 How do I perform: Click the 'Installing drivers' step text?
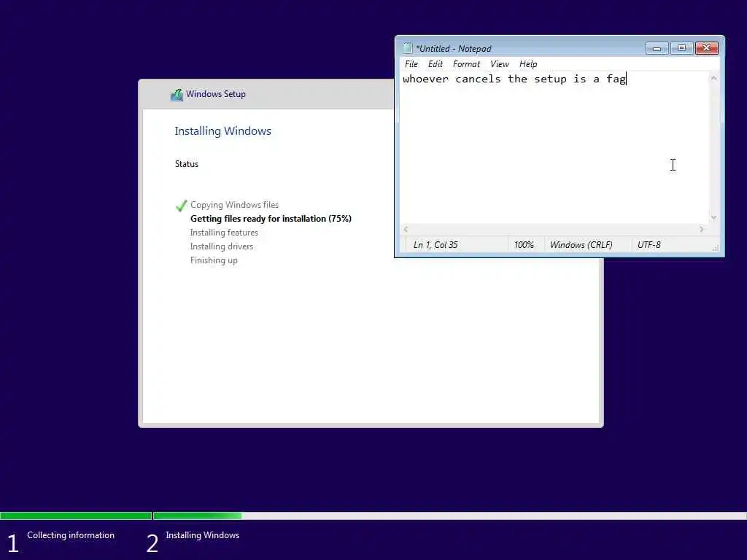coord(222,246)
